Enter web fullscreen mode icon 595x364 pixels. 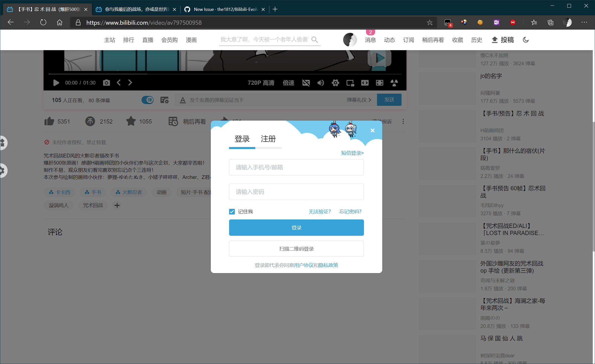point(380,83)
